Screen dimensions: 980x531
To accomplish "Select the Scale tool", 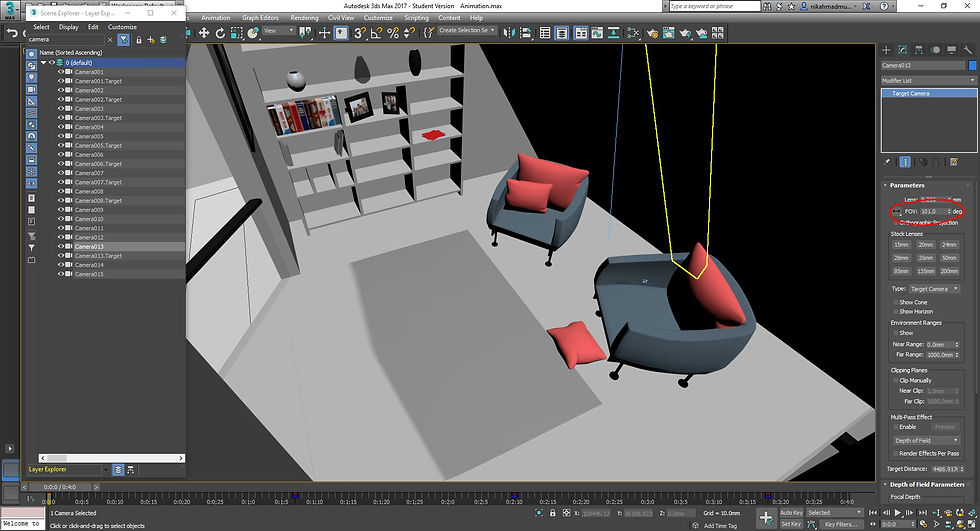I will pos(236,33).
